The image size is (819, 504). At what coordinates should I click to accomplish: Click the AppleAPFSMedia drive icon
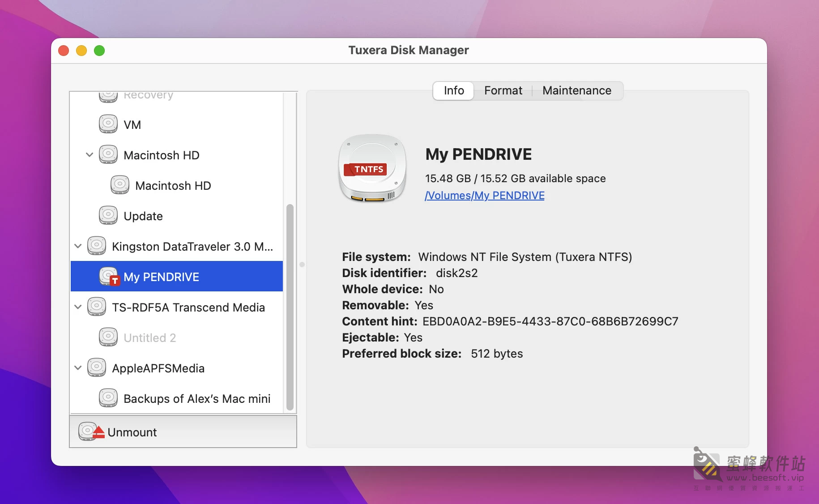(x=97, y=368)
